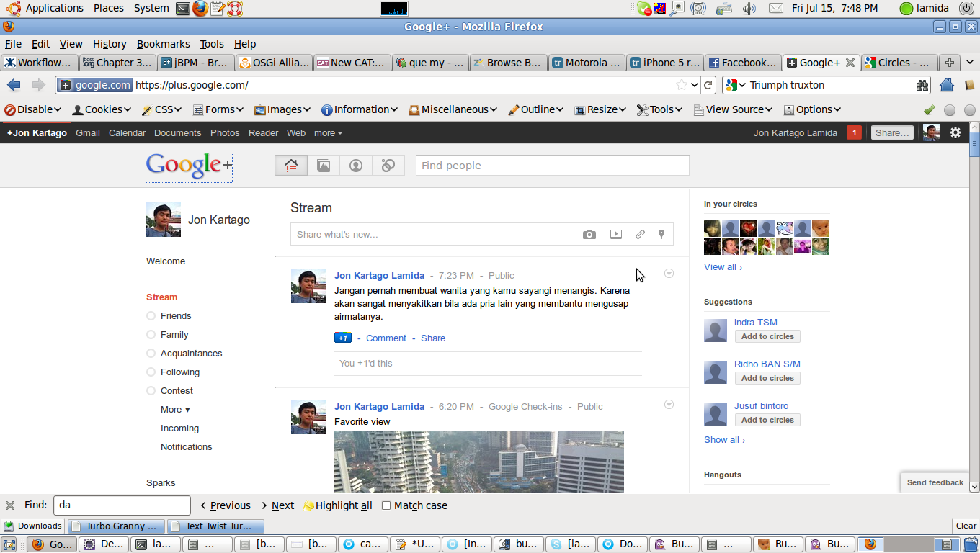Enable the Match case checkbox
The image size is (980, 553).
(386, 505)
